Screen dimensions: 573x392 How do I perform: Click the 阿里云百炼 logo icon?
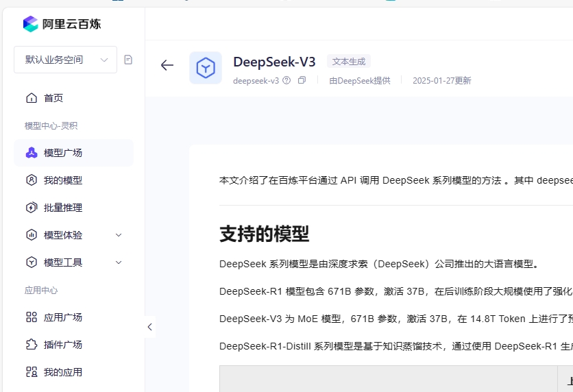coord(30,24)
